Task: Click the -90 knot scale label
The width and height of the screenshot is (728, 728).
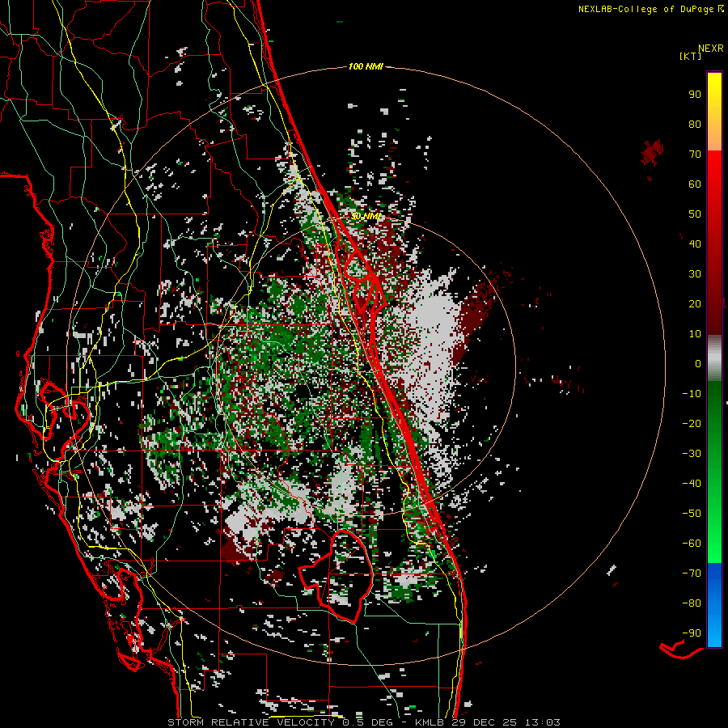Action: [x=692, y=633]
